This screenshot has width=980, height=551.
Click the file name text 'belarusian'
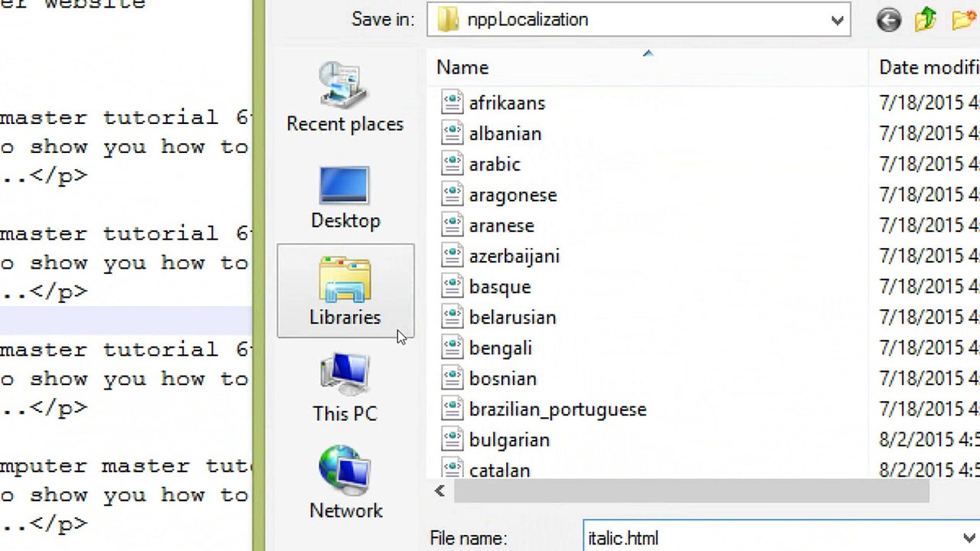point(512,318)
